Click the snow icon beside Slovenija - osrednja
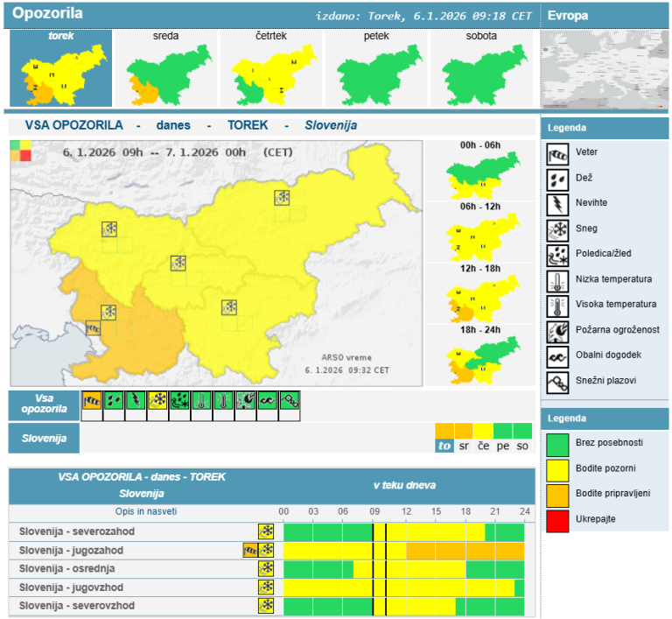 point(266,569)
